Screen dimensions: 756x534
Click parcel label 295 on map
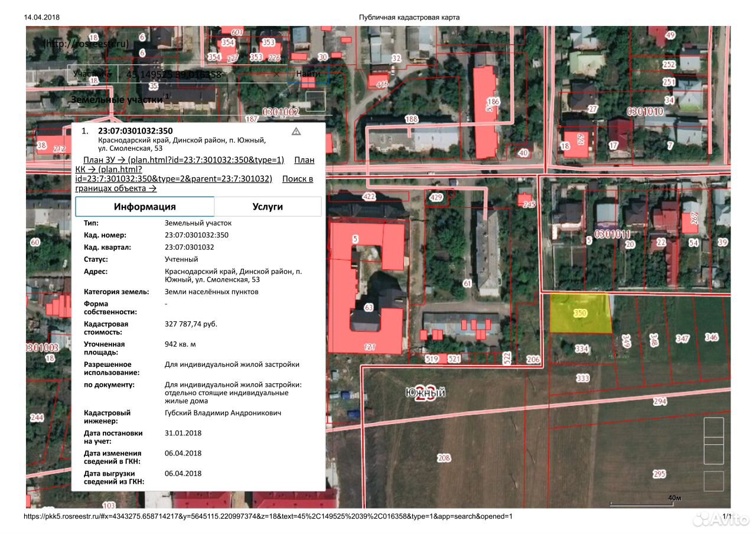tap(659, 474)
